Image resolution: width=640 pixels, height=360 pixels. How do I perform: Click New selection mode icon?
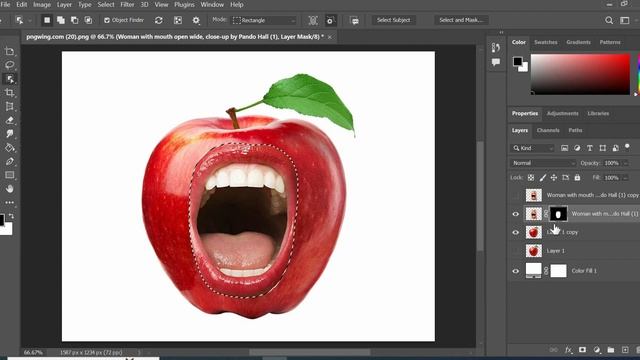coord(47,20)
